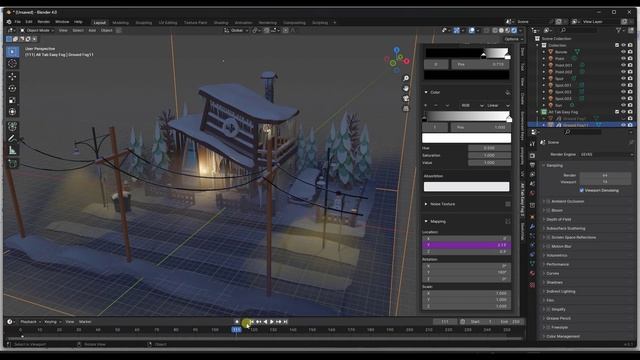Disable render for Point.001 camera icon
This screenshot has height=360, width=640.
tap(630, 65)
